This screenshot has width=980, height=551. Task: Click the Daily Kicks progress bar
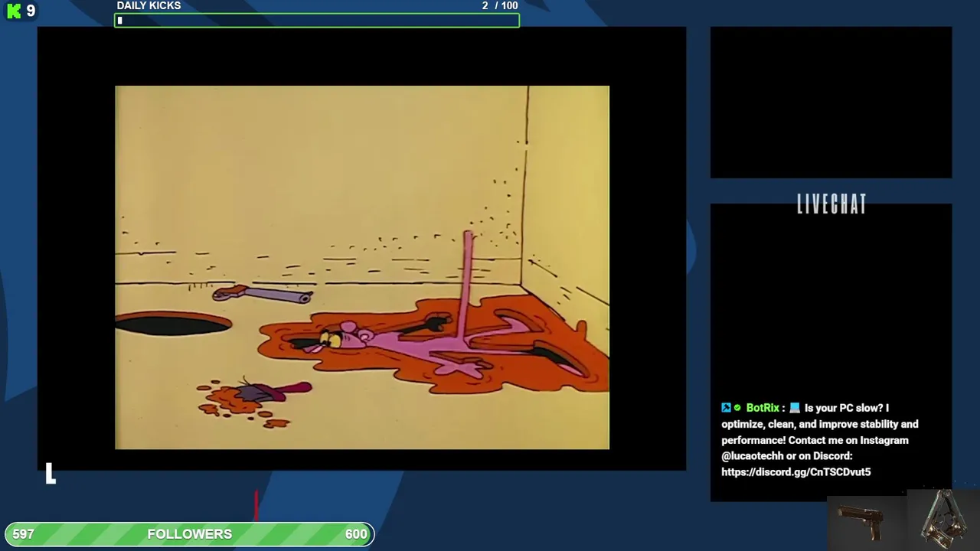tap(317, 21)
